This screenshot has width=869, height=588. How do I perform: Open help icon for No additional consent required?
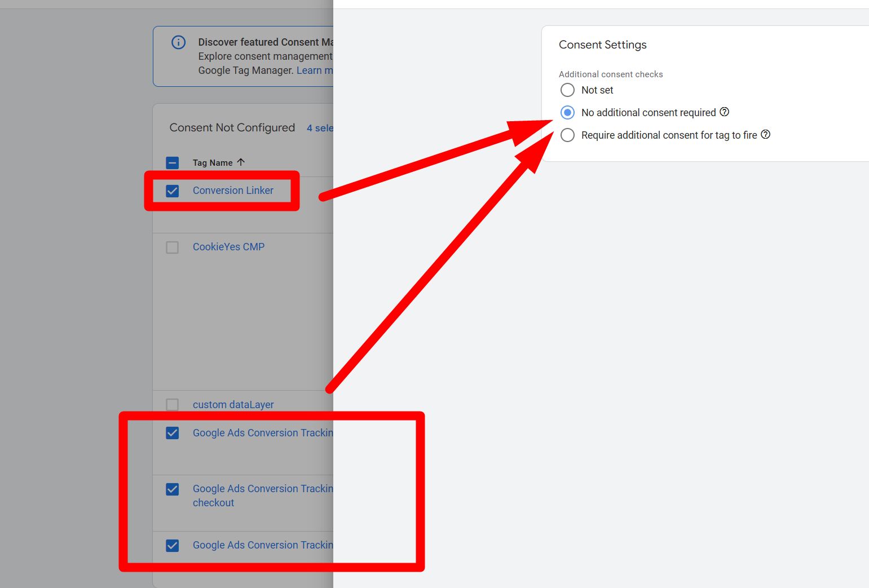pos(725,112)
